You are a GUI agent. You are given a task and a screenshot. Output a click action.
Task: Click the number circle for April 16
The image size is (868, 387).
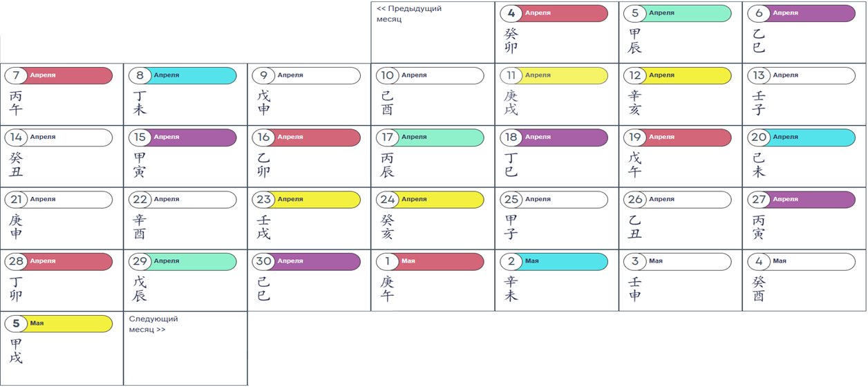pyautogui.click(x=263, y=138)
